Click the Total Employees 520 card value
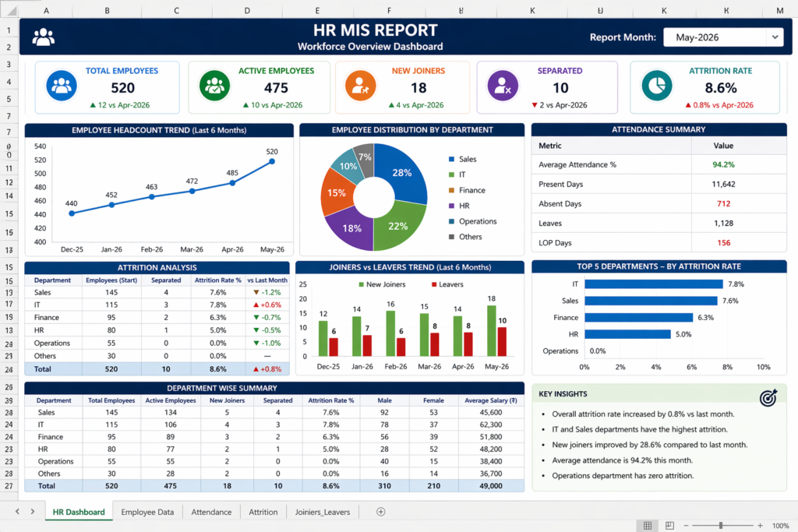Image resolution: width=798 pixels, height=532 pixels. click(122, 88)
